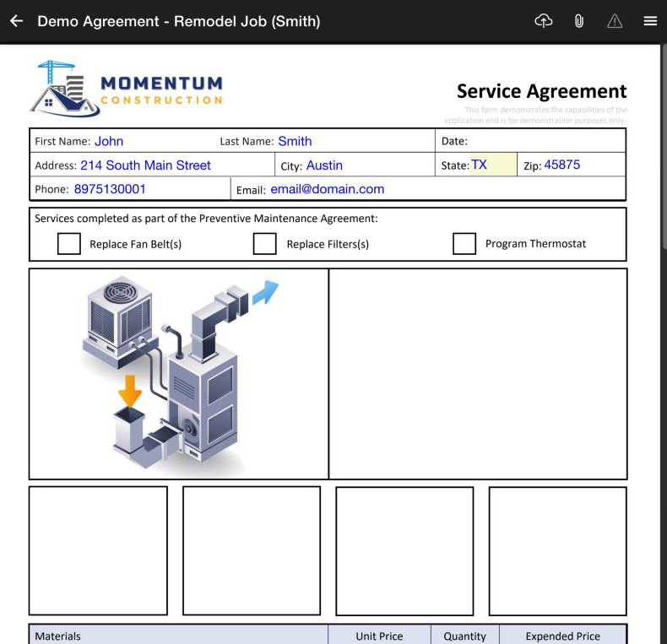Click the Momentum Construction logo

point(127,89)
